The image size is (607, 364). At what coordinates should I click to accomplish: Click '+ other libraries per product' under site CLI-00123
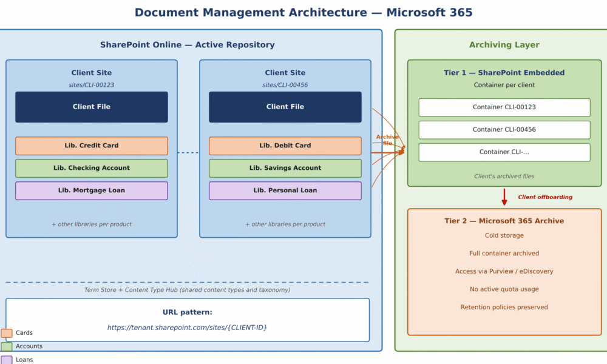click(92, 224)
